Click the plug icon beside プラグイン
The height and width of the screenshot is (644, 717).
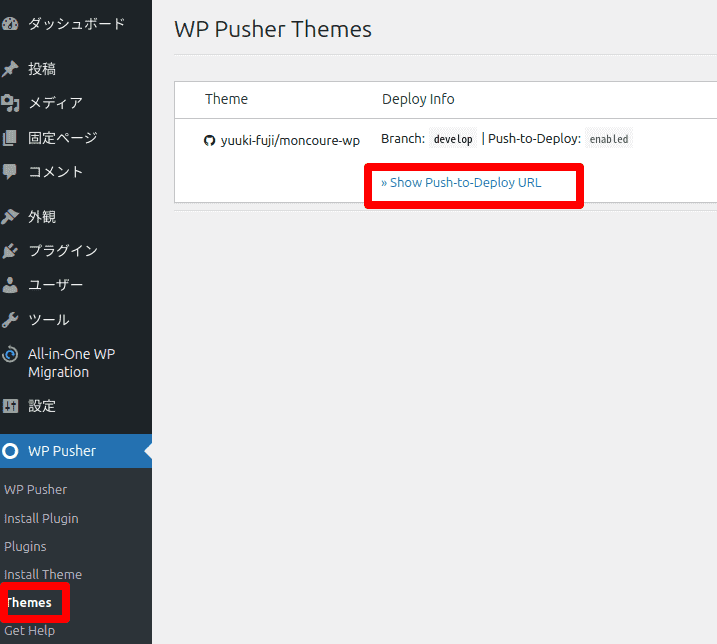coord(10,251)
